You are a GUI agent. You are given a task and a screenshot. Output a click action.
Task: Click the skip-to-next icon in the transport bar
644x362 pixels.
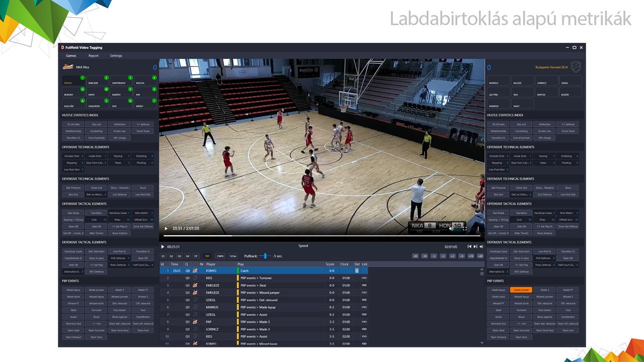pyautogui.click(x=475, y=247)
